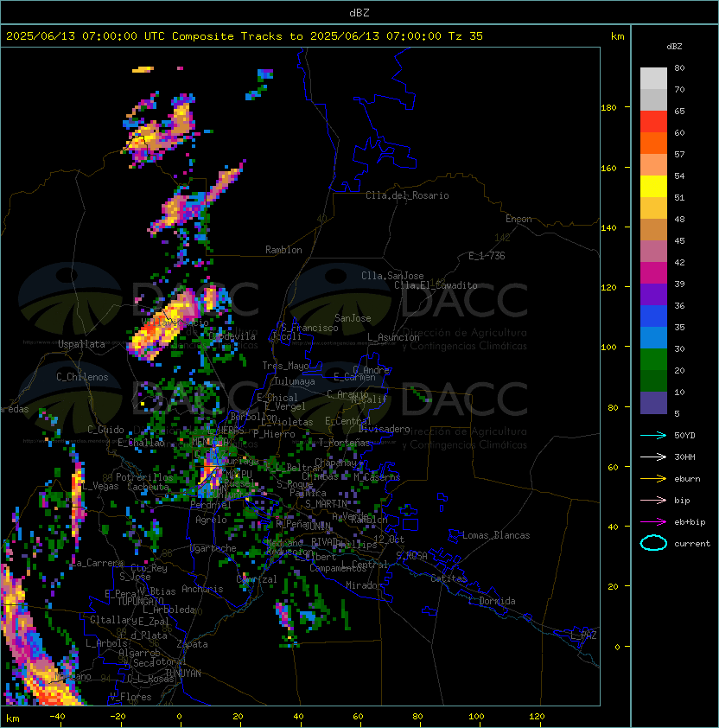Click the Composite Tracks timestamp header text

coord(245,36)
